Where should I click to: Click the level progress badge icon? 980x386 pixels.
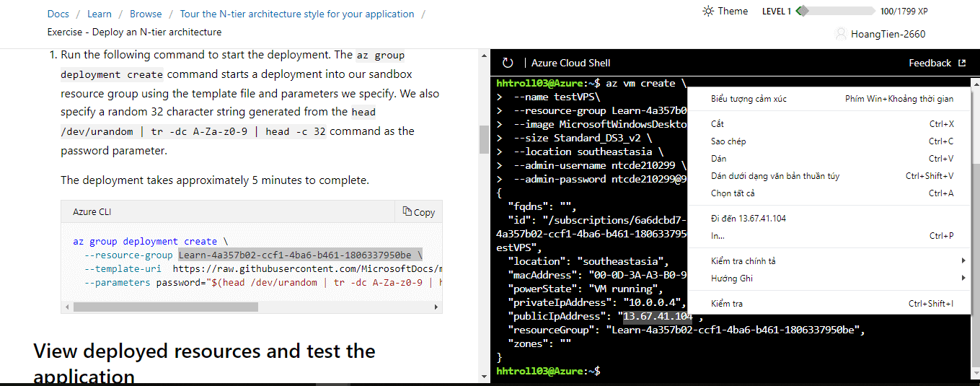point(801,11)
